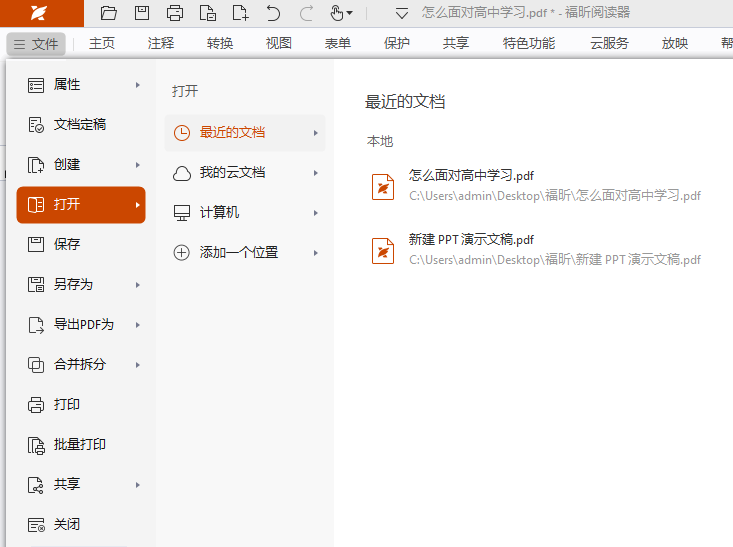The image size is (733, 547).
Task: Switch to the 注释 tab
Action: click(x=161, y=43)
